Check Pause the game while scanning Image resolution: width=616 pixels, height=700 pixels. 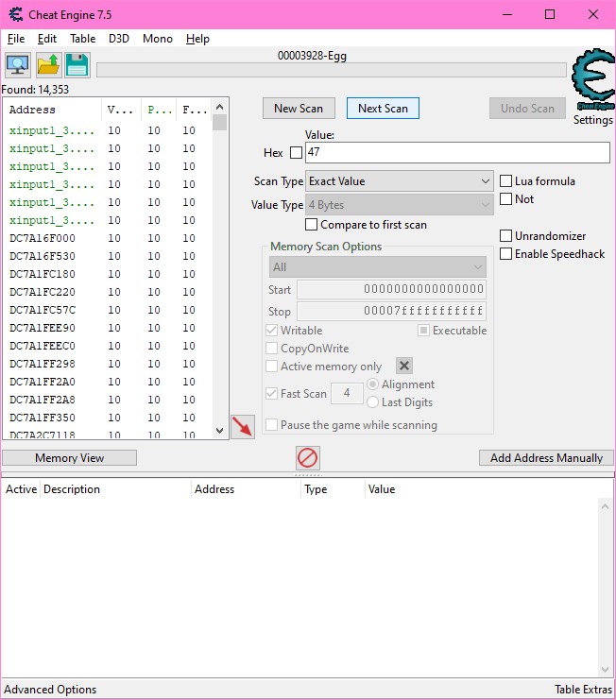click(x=271, y=424)
